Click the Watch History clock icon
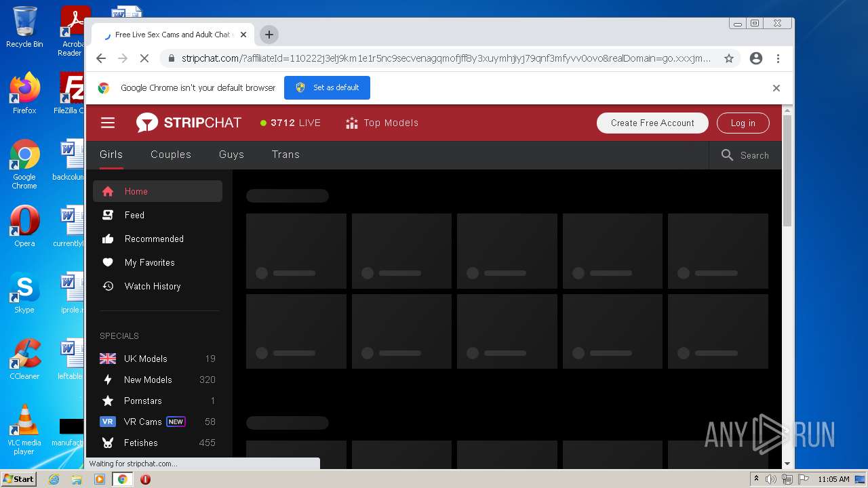This screenshot has width=868, height=488. click(108, 286)
